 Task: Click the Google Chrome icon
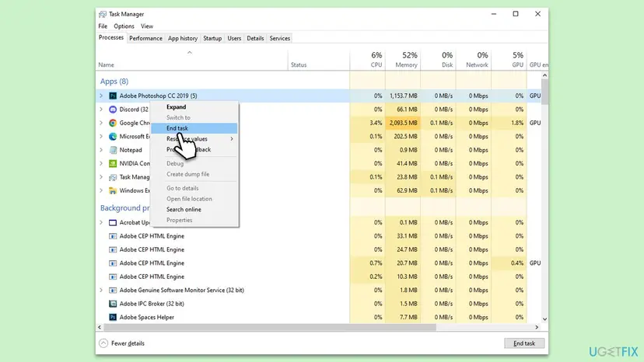[113, 123]
